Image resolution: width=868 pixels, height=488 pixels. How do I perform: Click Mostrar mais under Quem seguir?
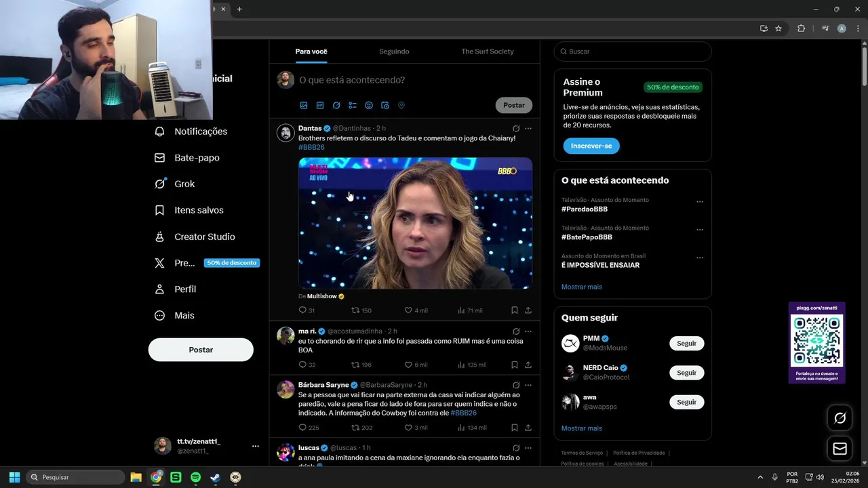[582, 428]
